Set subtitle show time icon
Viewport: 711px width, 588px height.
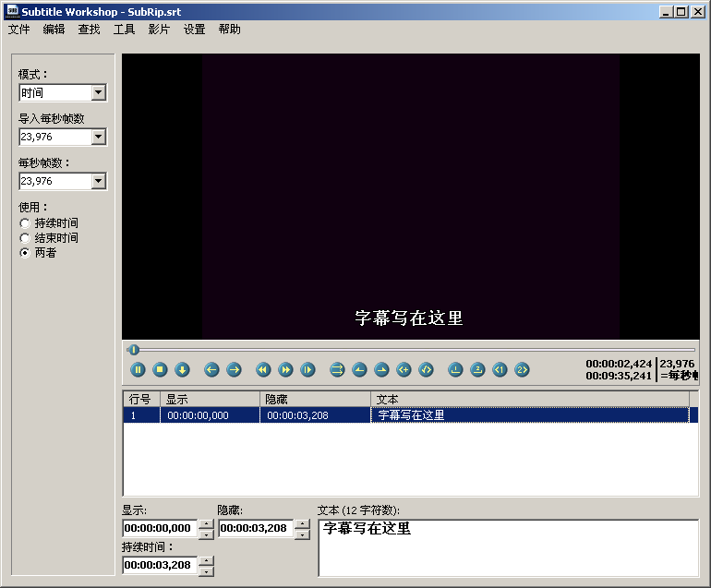359,370
